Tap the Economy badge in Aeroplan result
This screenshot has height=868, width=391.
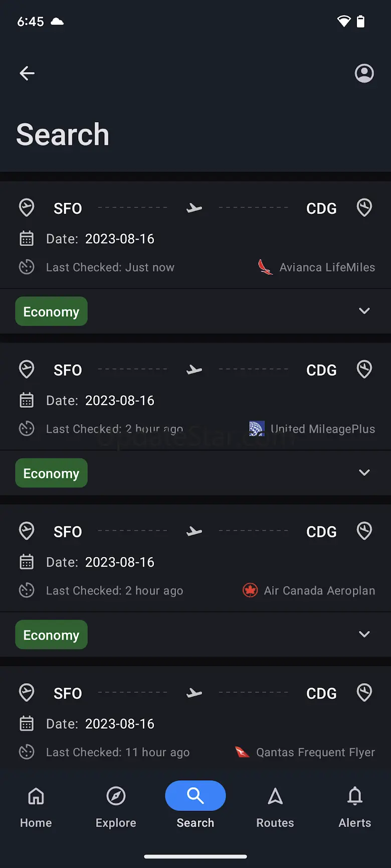pos(51,635)
